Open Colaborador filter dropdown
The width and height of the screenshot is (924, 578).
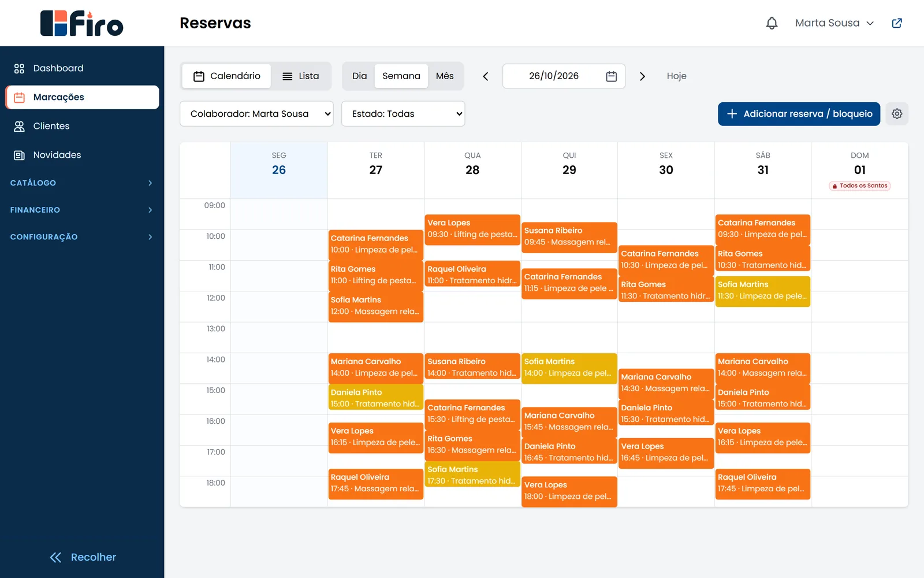[256, 114]
